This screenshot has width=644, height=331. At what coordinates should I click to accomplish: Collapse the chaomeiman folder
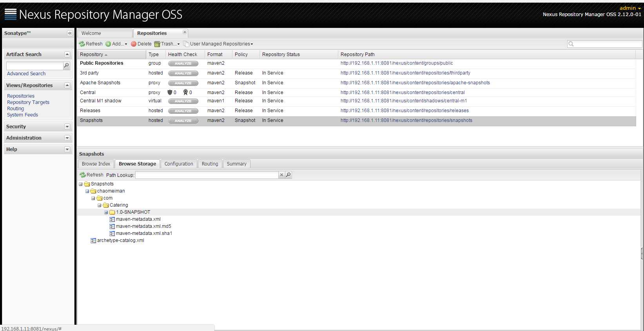87,191
